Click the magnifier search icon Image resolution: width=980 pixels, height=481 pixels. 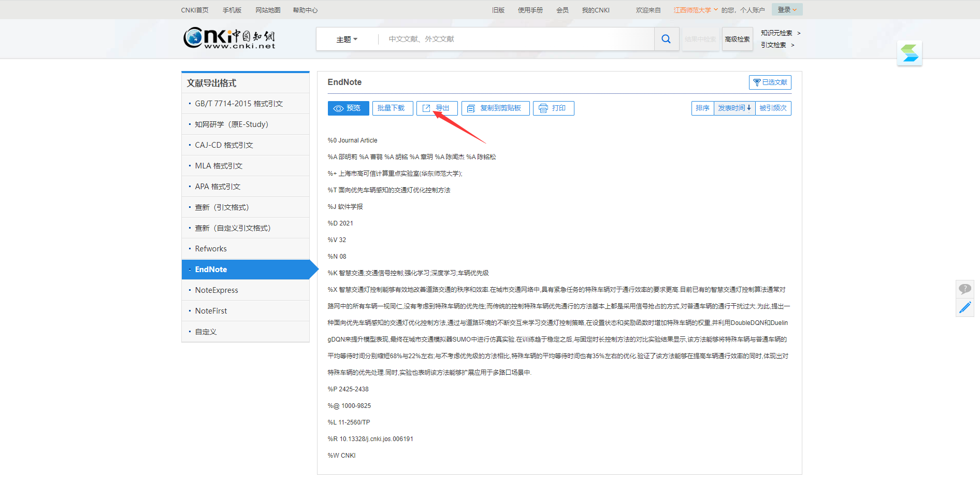coord(666,39)
